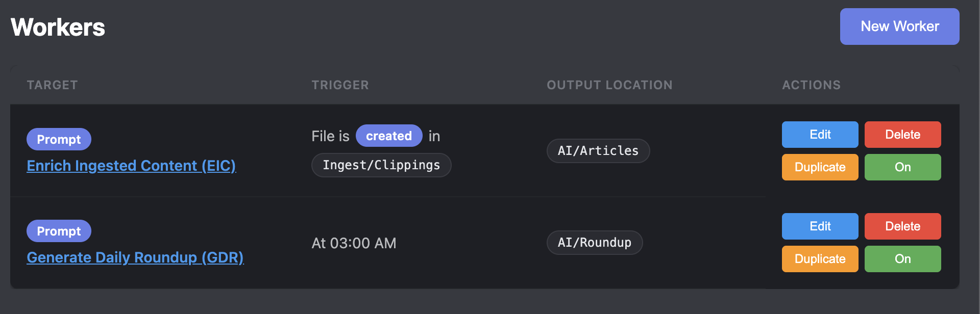The width and height of the screenshot is (980, 314).
Task: Open the Enrich Ingested Content (EIC) worker
Action: (x=131, y=165)
